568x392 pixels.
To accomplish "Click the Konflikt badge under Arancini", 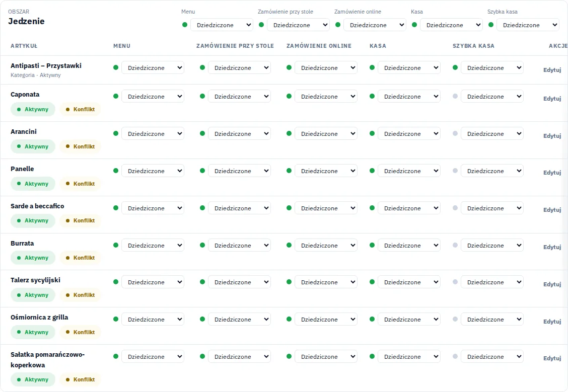I will click(81, 146).
